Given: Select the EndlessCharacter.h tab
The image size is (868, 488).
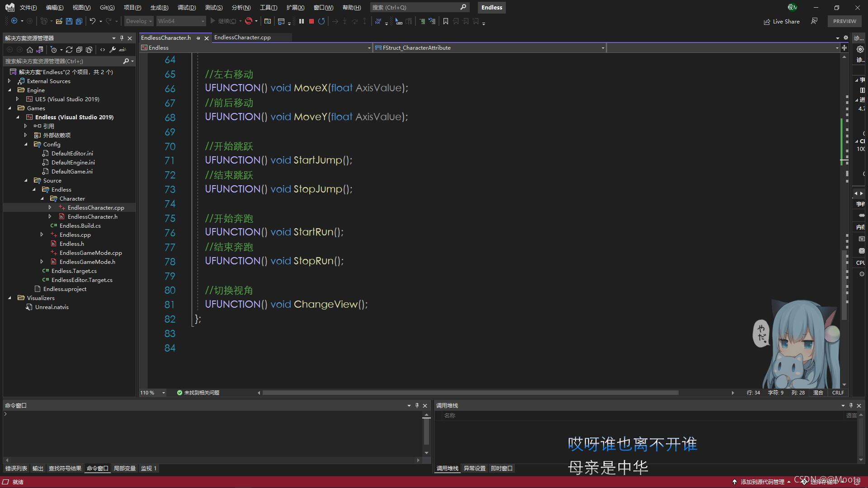Looking at the screenshot, I should [166, 37].
